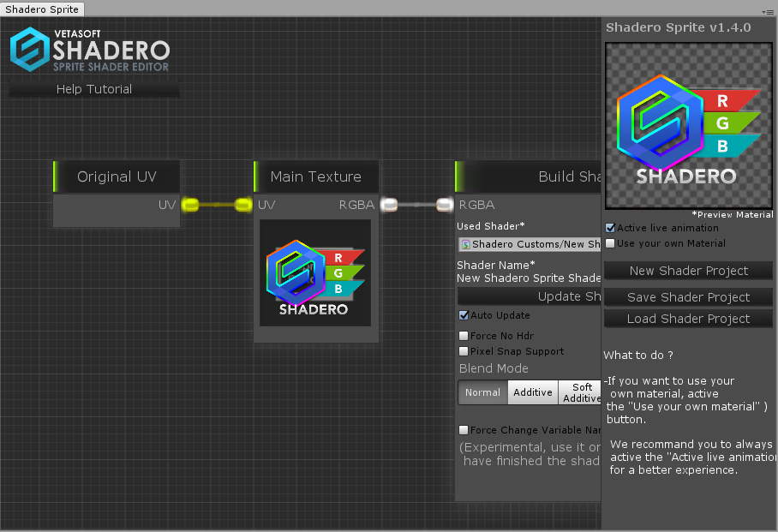The image size is (778, 532).
Task: Select Soft Additive blend mode
Action: (x=579, y=392)
